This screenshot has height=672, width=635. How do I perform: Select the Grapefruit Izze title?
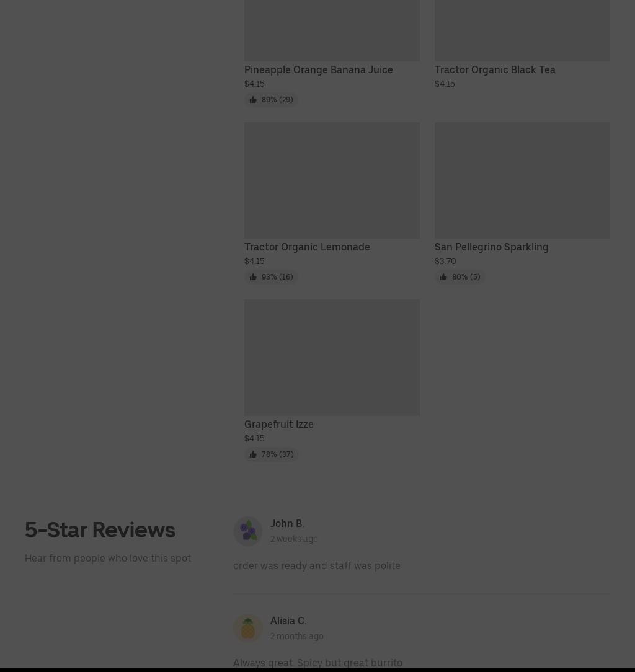pyautogui.click(x=278, y=424)
